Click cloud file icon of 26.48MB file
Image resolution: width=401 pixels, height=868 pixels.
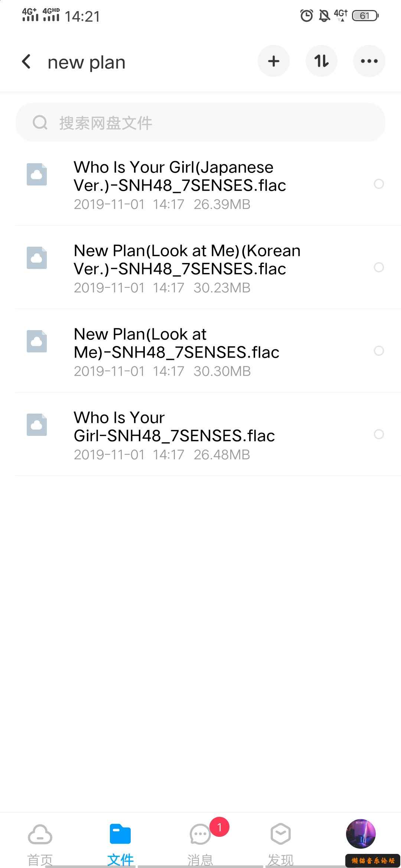[37, 425]
